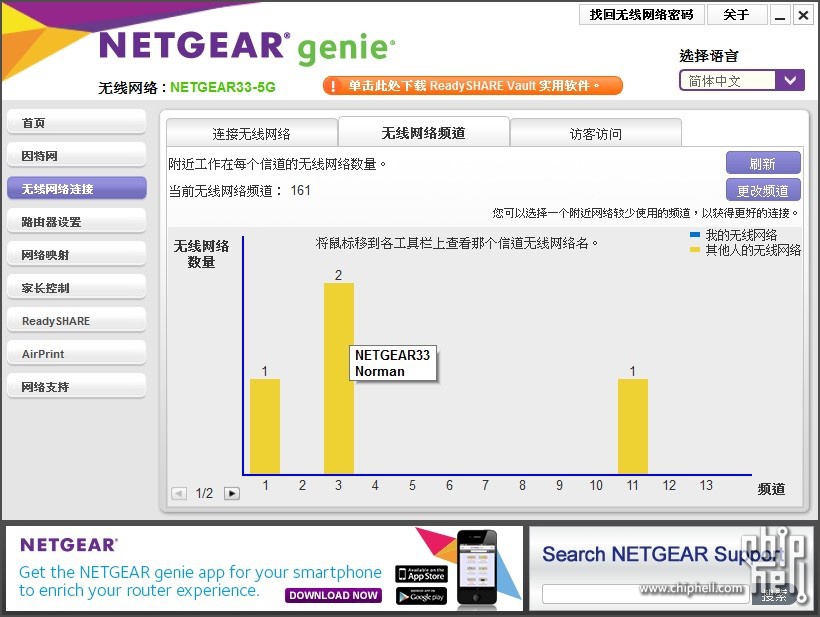Click Norman in the channel tooltip
This screenshot has width=820, height=617.
[x=380, y=371]
